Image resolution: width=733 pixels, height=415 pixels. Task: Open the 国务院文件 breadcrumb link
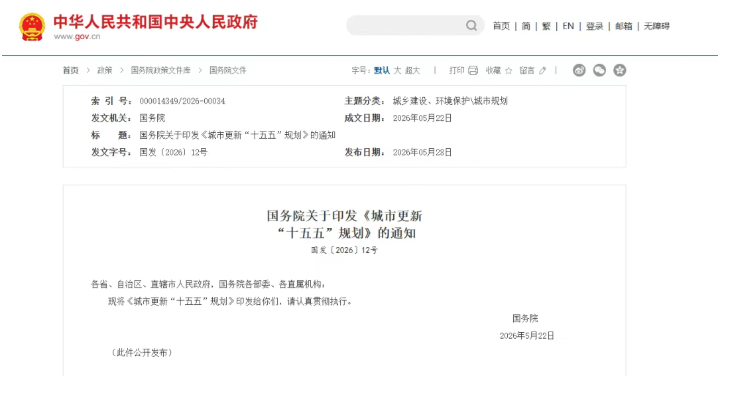coord(228,70)
